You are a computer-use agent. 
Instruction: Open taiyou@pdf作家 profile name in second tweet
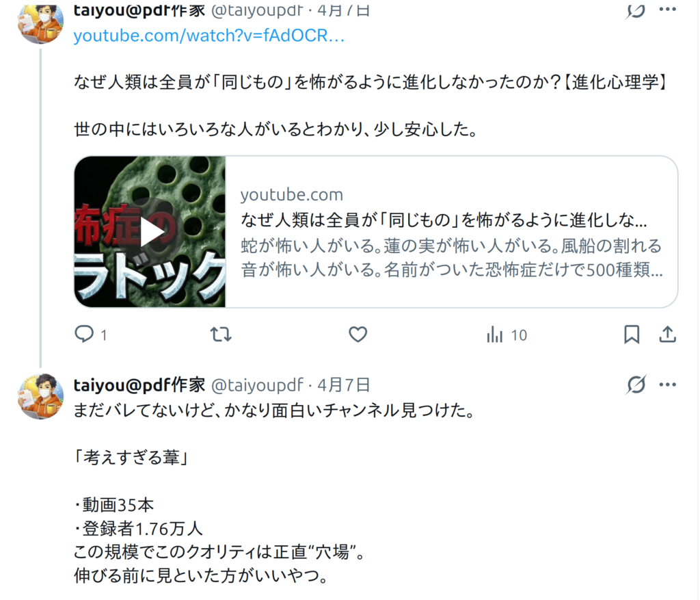click(139, 384)
